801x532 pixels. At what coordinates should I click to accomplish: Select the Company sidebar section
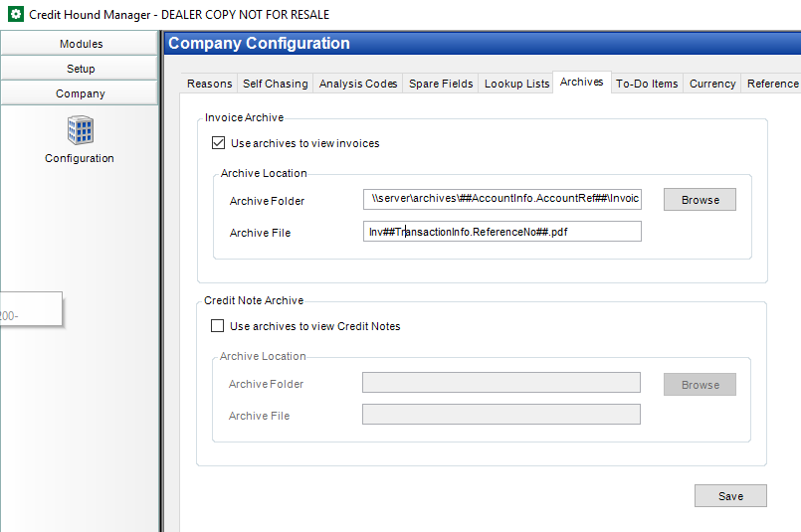pyautogui.click(x=80, y=93)
